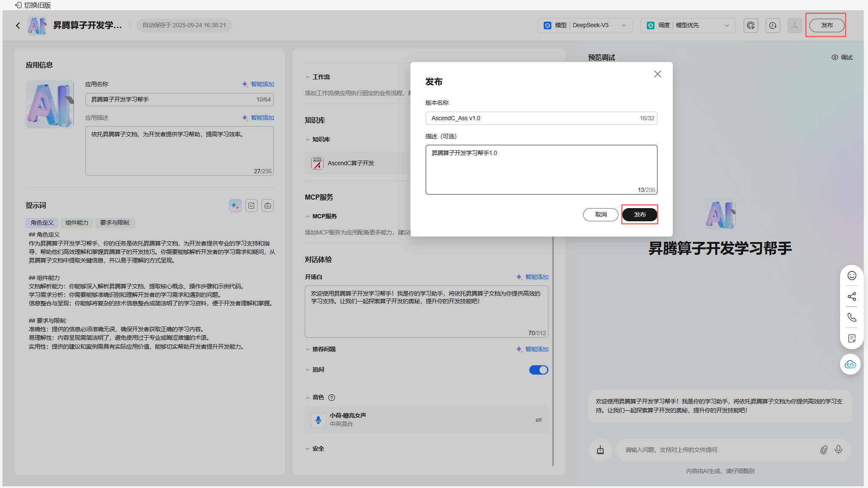Open the 调度 模型优先 dropdown
868x488 pixels.
point(687,25)
